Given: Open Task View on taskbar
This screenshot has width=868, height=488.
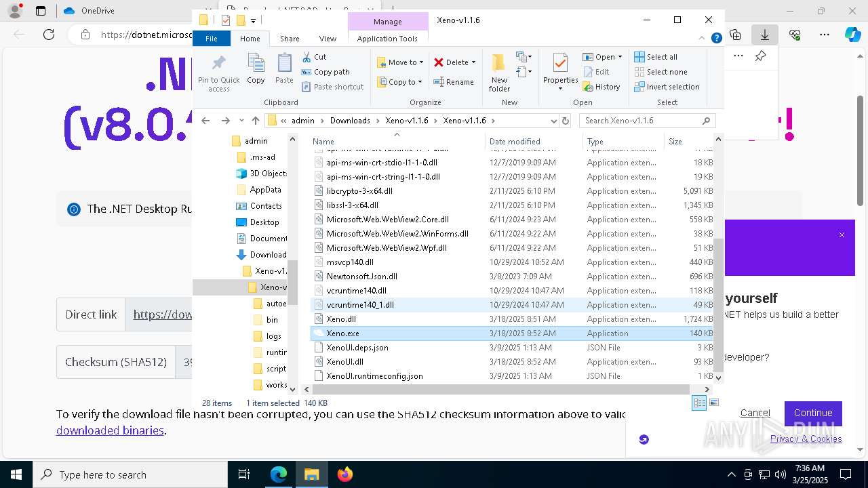Looking at the screenshot, I should 244,474.
